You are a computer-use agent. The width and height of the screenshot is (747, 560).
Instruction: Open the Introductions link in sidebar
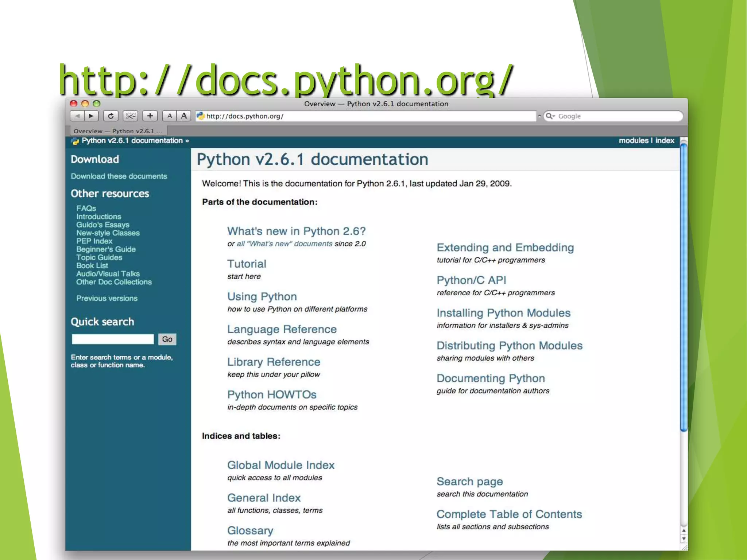[98, 217]
